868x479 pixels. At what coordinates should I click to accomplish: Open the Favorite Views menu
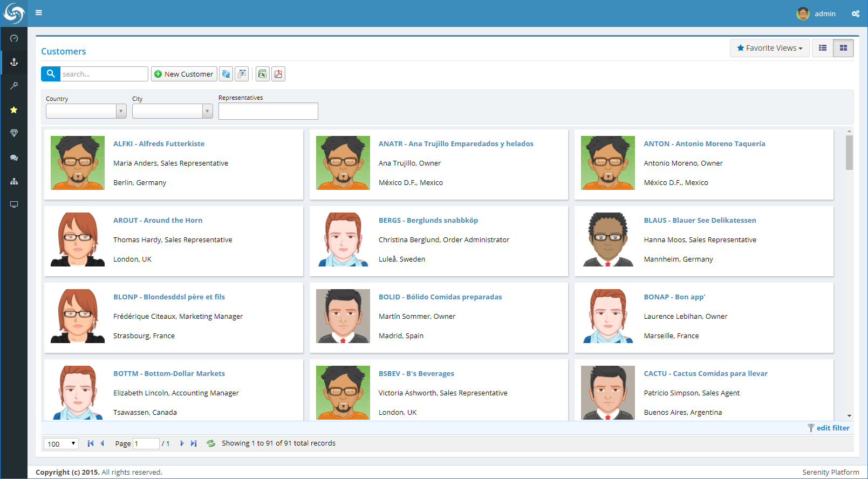pyautogui.click(x=770, y=48)
